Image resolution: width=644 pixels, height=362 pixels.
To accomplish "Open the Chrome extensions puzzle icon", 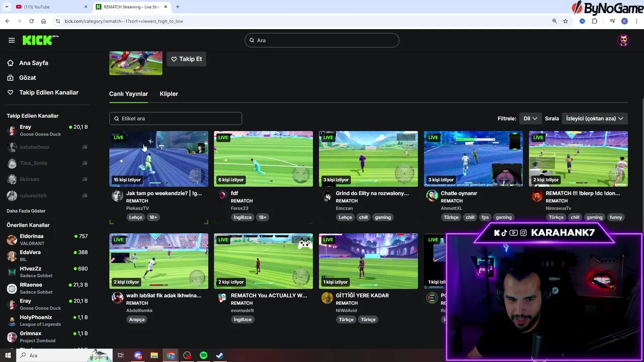I will tap(594, 21).
